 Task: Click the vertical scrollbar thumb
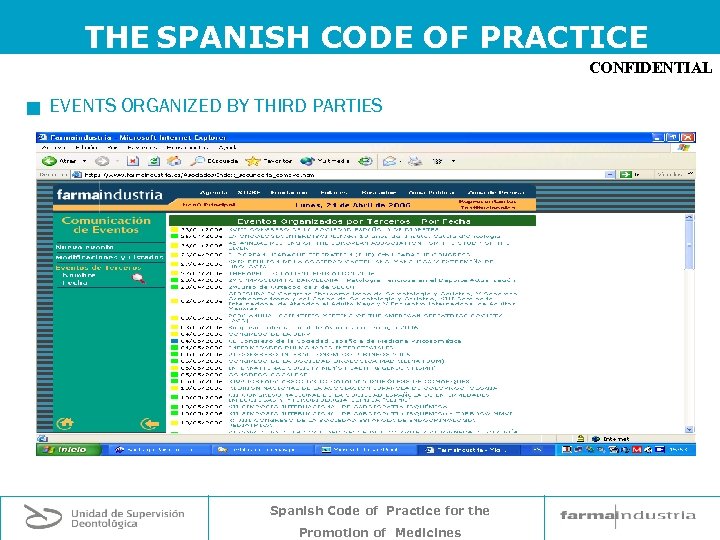[x=689, y=246]
